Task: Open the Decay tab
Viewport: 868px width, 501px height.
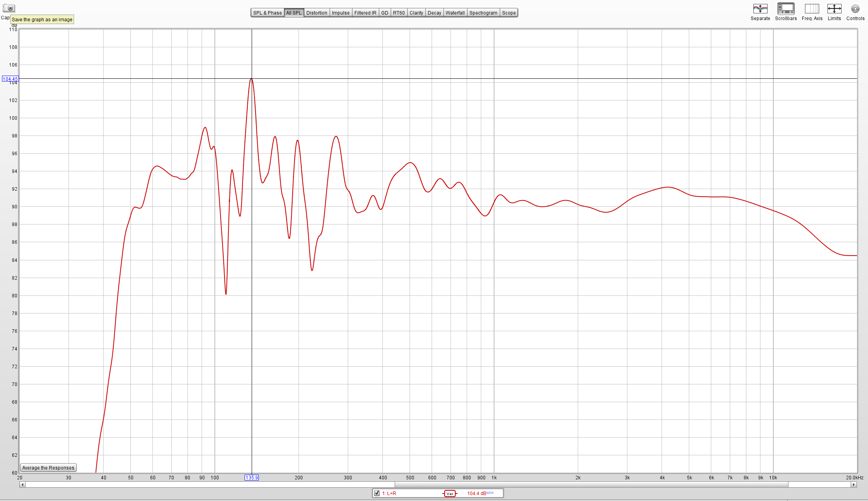Action: [x=434, y=13]
